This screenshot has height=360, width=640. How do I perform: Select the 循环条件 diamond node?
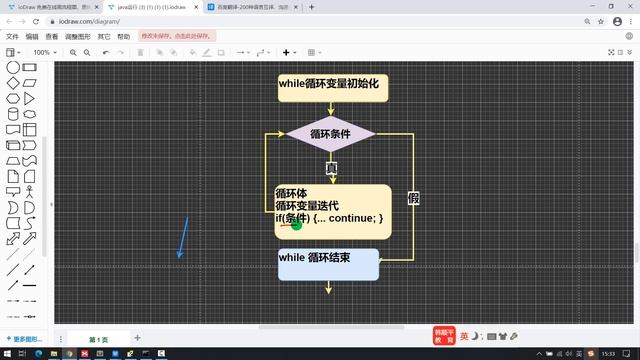click(331, 134)
